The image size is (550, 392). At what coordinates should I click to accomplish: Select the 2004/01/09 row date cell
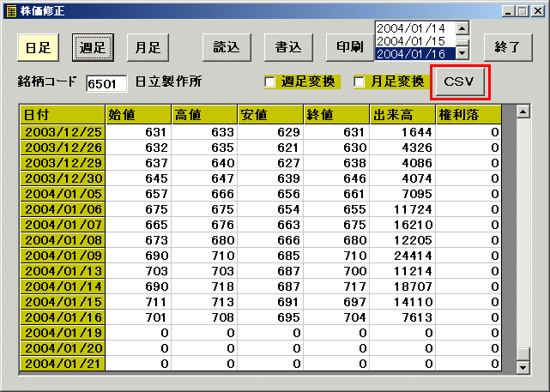point(62,256)
